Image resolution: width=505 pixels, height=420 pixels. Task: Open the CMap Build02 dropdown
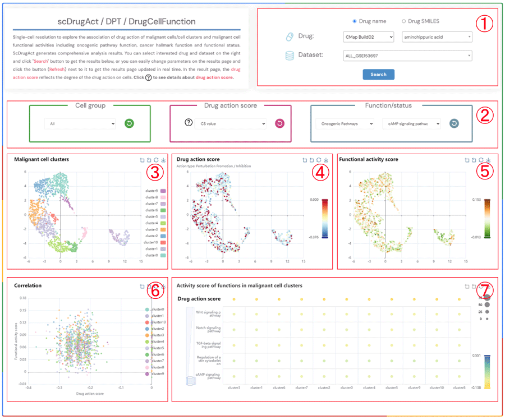[370, 37]
